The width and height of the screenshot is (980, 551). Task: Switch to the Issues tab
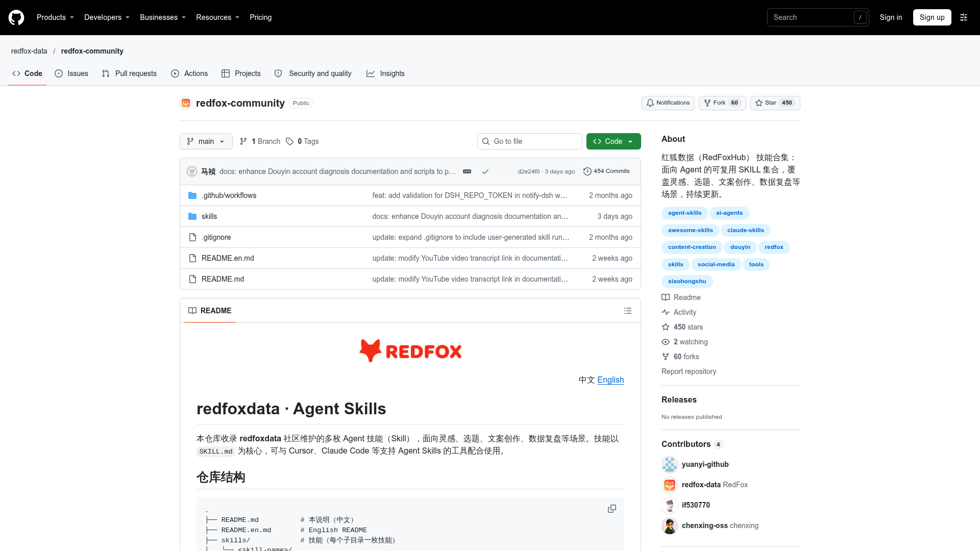tap(71, 73)
